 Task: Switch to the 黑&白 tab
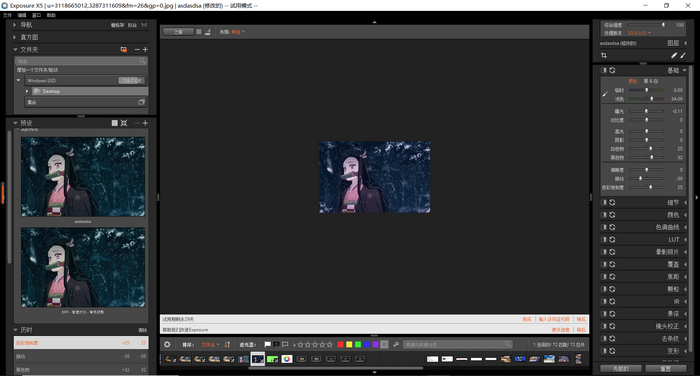pyautogui.click(x=650, y=81)
